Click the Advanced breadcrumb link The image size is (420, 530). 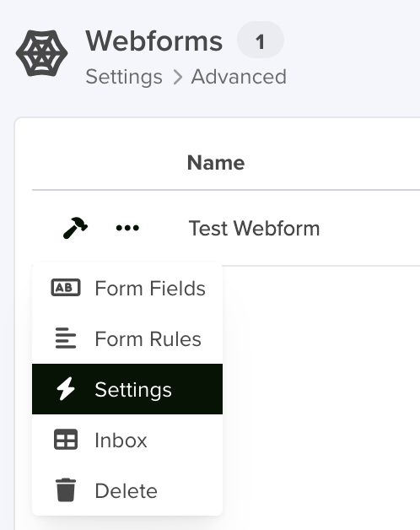(x=239, y=77)
